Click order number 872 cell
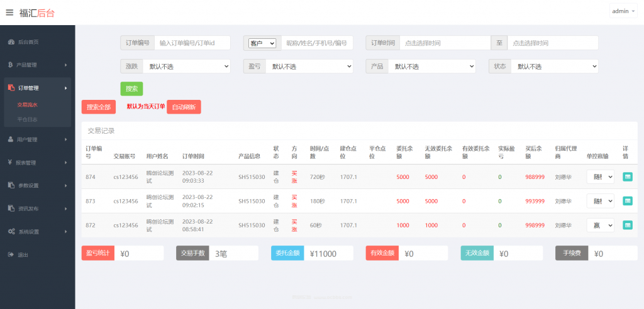The height and width of the screenshot is (309, 644). 91,225
